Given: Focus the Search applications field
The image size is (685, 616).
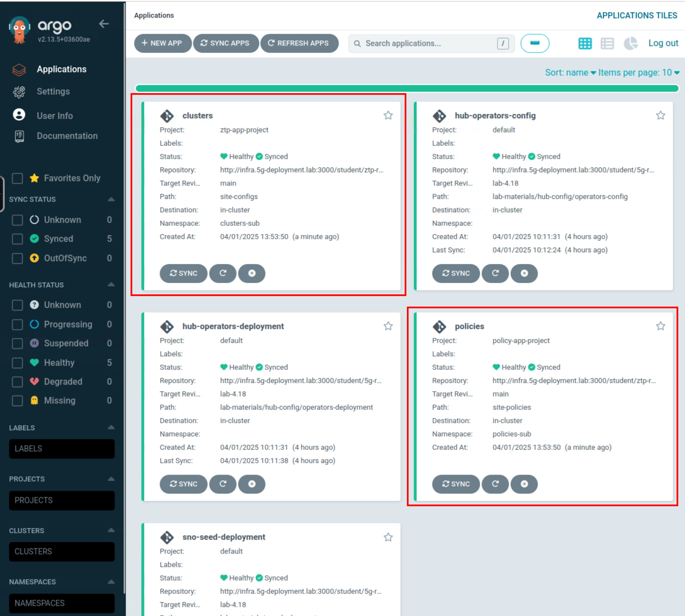Looking at the screenshot, I should click(x=430, y=43).
